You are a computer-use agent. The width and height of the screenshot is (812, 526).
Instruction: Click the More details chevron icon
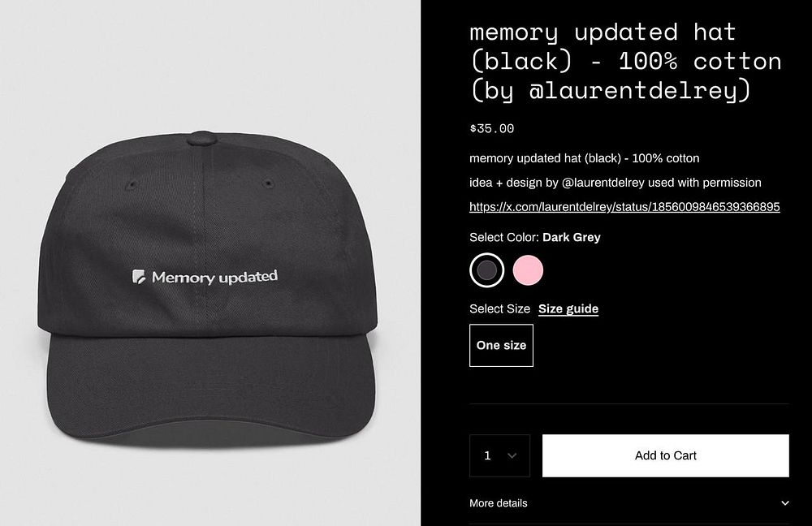click(x=785, y=503)
